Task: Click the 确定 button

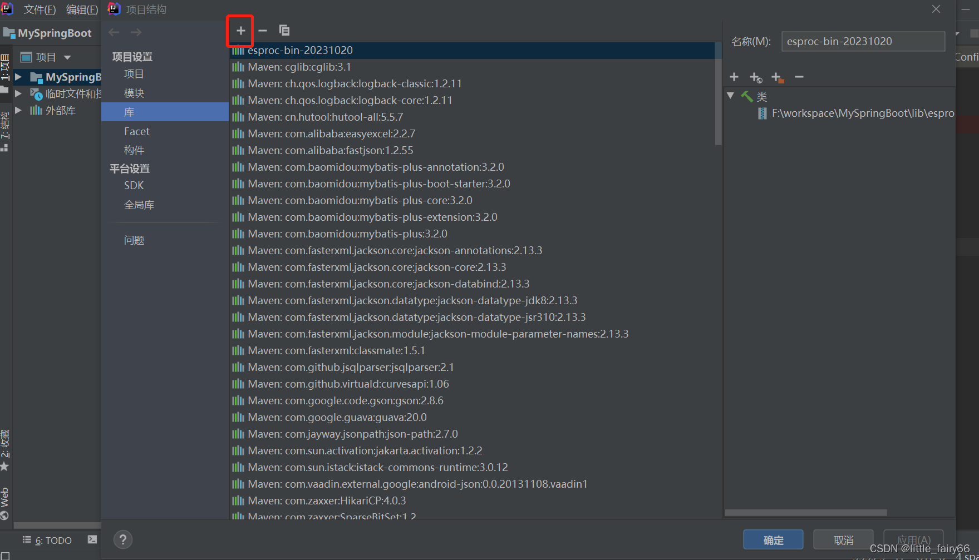Action: pyautogui.click(x=773, y=539)
